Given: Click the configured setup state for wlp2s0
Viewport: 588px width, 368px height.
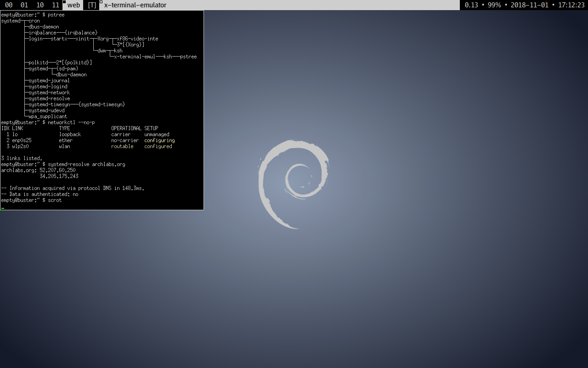Looking at the screenshot, I should pyautogui.click(x=158, y=146).
